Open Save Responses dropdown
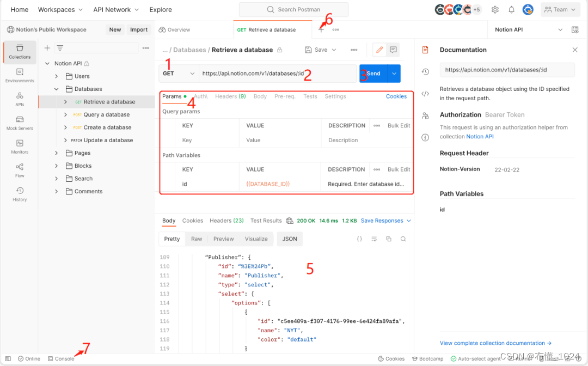 [386, 221]
